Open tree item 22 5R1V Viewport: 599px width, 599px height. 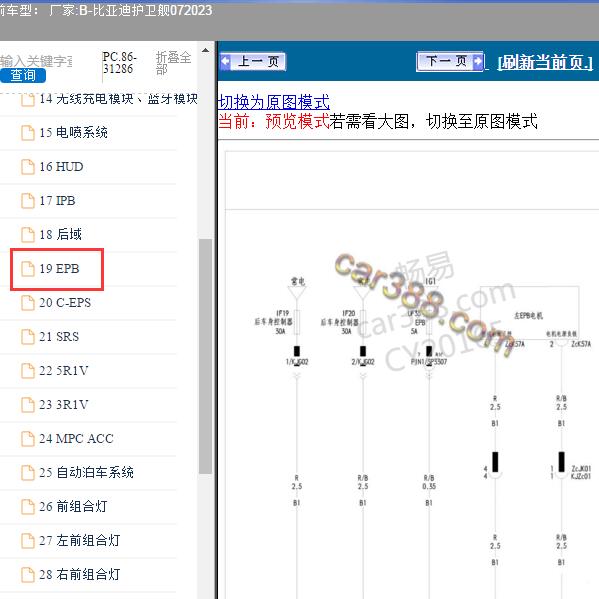click(64, 371)
